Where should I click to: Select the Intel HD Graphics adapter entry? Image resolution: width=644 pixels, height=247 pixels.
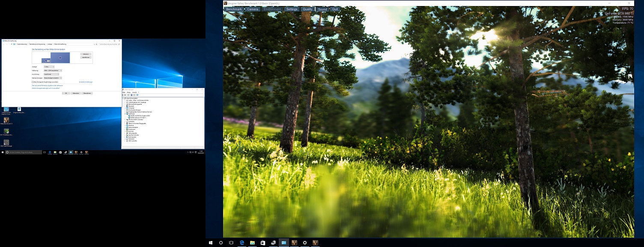pos(140,116)
